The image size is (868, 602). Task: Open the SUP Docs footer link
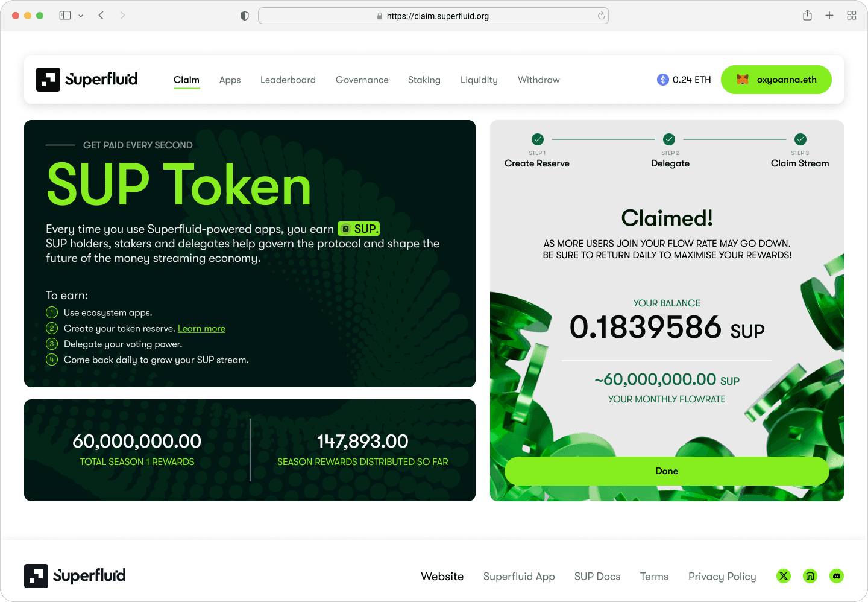coord(597,577)
